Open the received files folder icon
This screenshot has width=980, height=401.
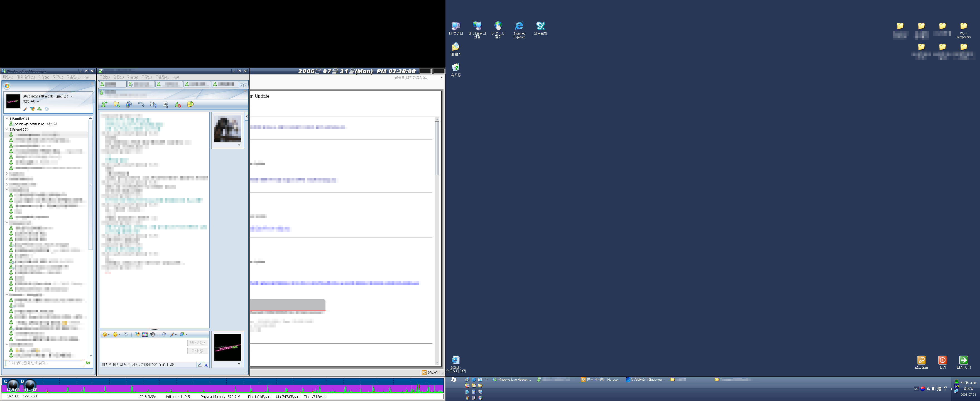190,104
